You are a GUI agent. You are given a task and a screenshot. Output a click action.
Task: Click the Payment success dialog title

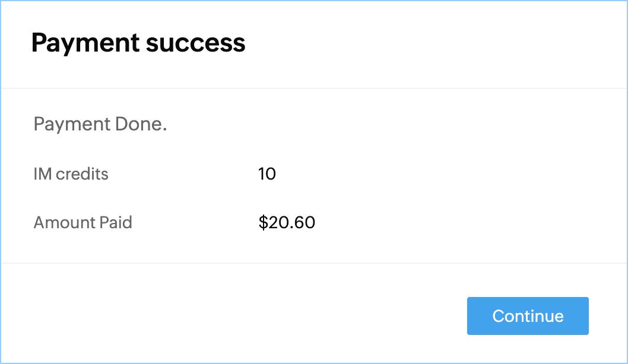(138, 43)
